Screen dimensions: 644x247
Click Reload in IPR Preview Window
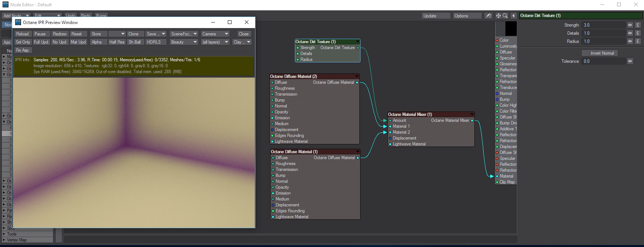pos(22,34)
